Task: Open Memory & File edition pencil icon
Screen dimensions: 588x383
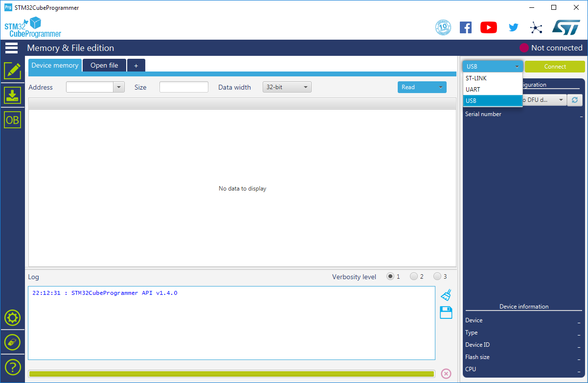Action: point(12,71)
